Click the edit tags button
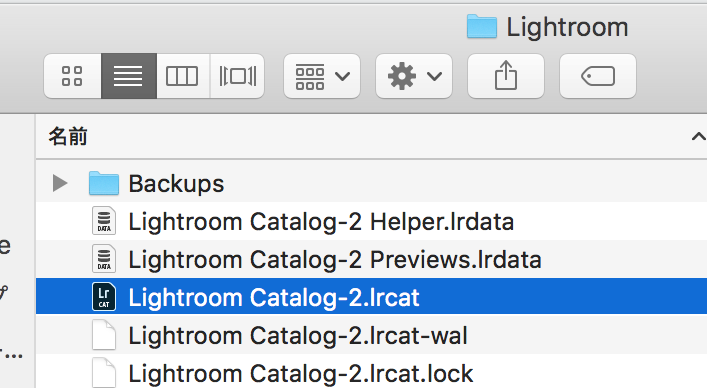 click(598, 76)
